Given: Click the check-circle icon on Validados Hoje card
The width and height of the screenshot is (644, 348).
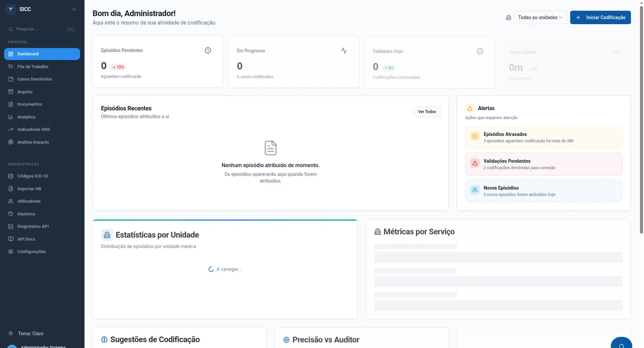Looking at the screenshot, I should (480, 51).
